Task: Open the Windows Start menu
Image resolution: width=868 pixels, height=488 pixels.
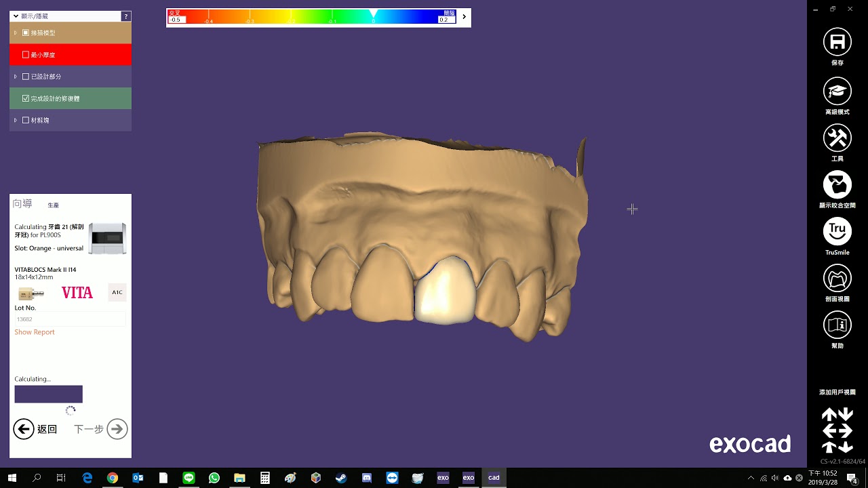Action: (12, 478)
